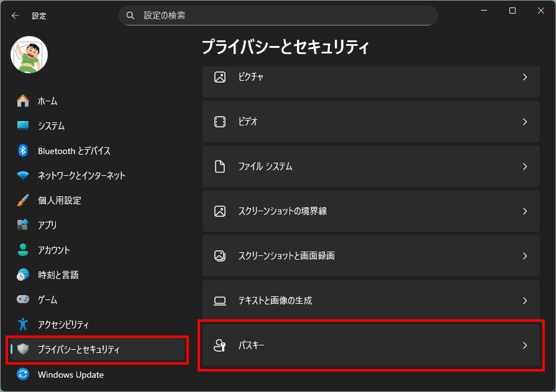
Task: Click the accessibility person icon
Action: (23, 324)
